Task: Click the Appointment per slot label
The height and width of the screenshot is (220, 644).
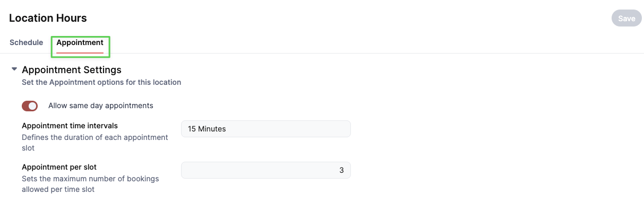Action: click(x=59, y=167)
